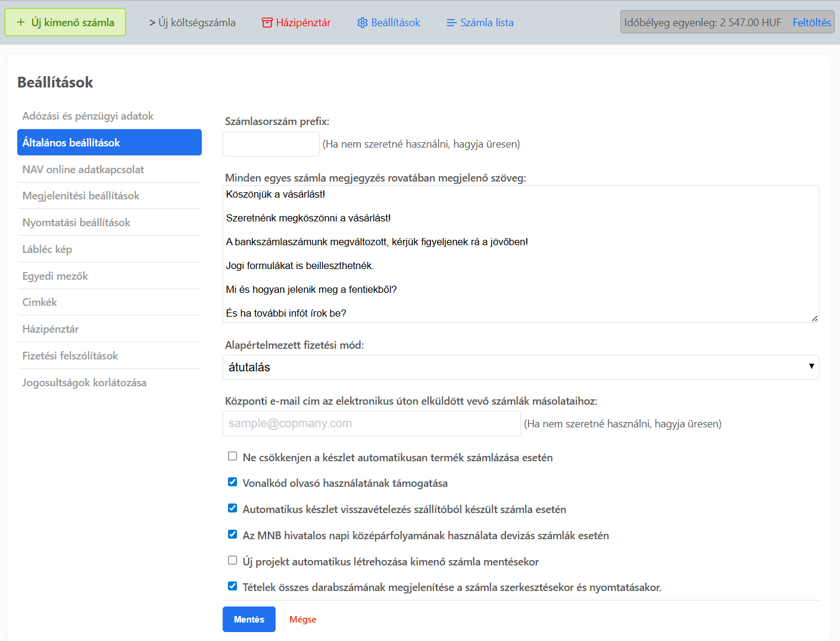Enable 'Ne csökkenjen a készlet' checkbox
The width and height of the screenshot is (840, 641).
[x=232, y=456]
